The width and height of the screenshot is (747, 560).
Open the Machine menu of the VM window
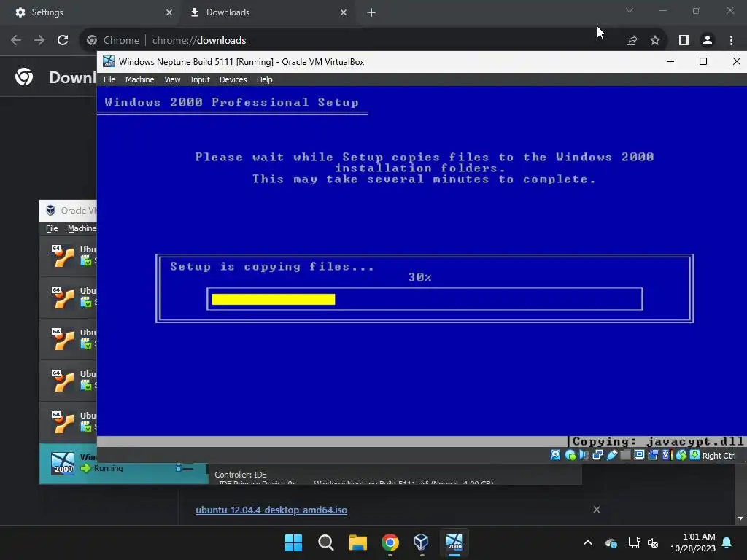(139, 79)
